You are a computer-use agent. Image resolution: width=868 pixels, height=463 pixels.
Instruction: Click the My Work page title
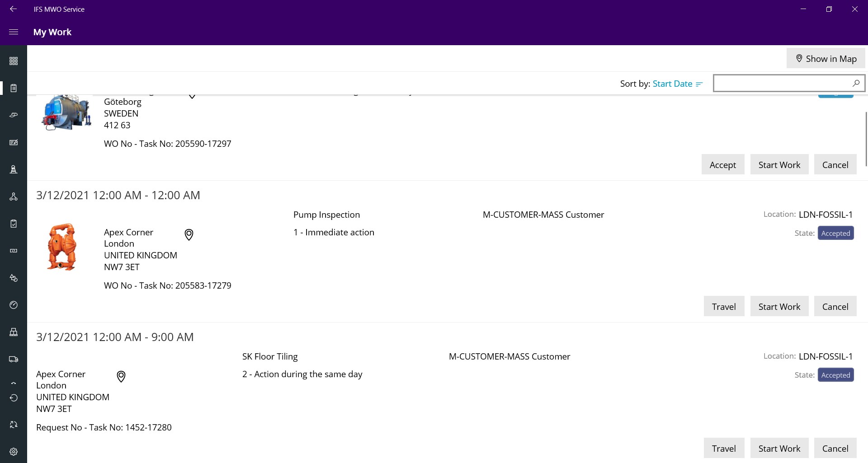pyautogui.click(x=52, y=32)
